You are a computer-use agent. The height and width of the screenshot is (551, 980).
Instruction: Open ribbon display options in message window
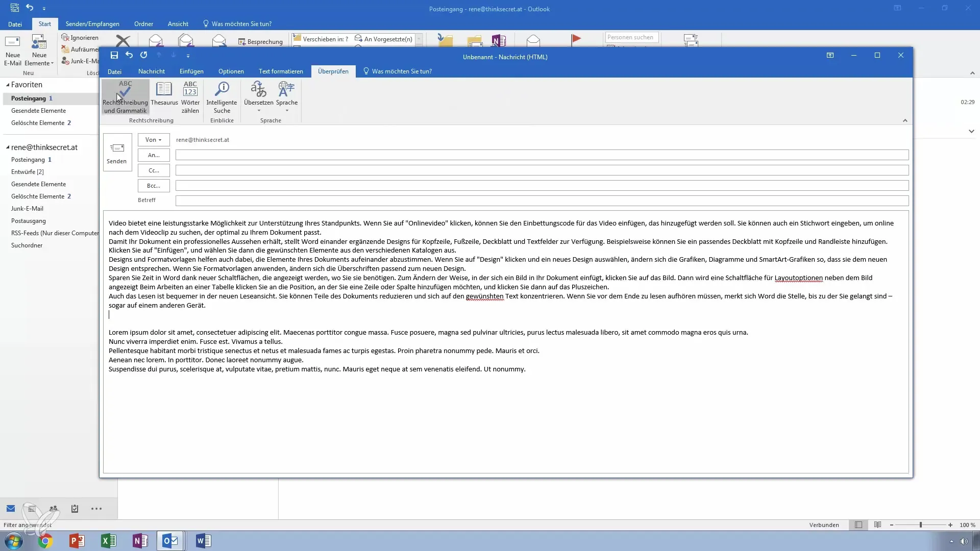point(830,56)
